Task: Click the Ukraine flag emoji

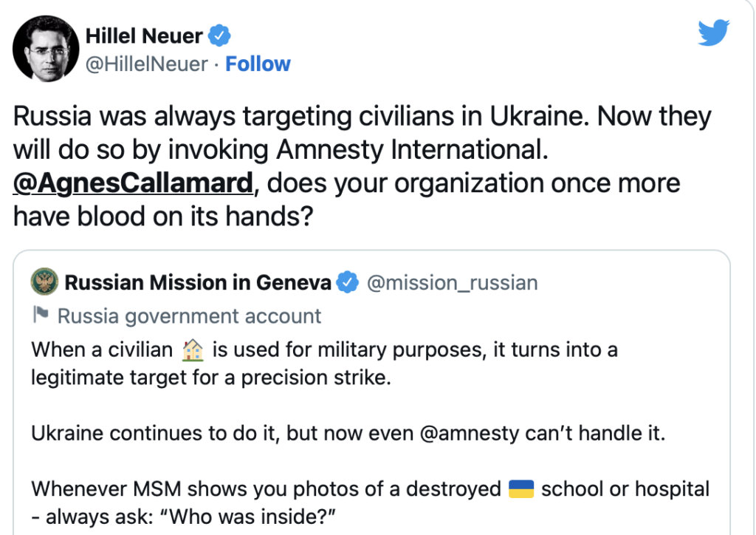Action: coord(521,489)
